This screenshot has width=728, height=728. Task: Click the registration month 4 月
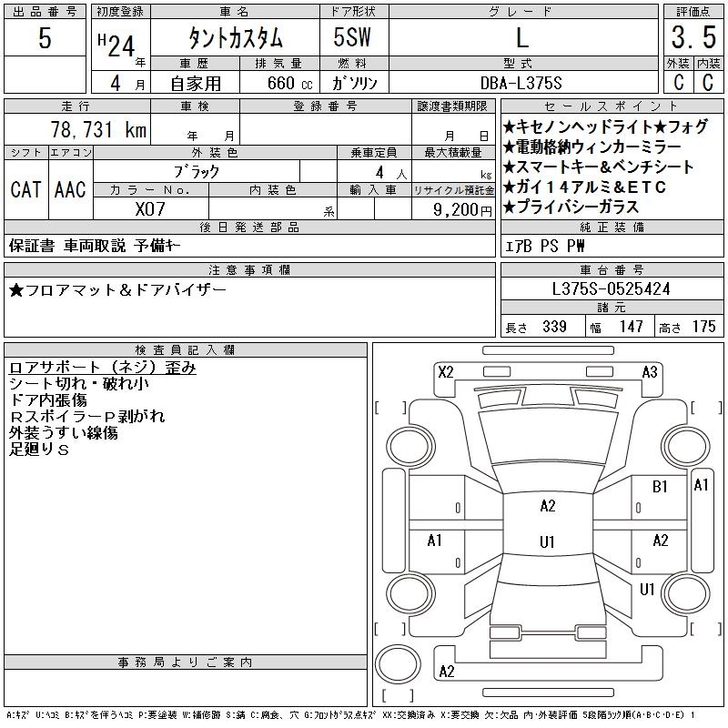tap(127, 84)
